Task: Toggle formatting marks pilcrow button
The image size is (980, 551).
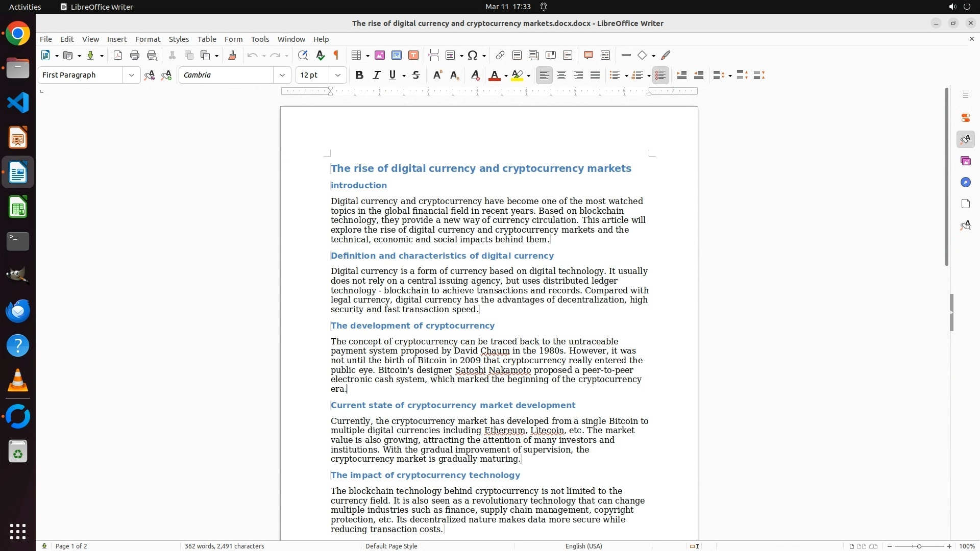Action: [x=336, y=55]
